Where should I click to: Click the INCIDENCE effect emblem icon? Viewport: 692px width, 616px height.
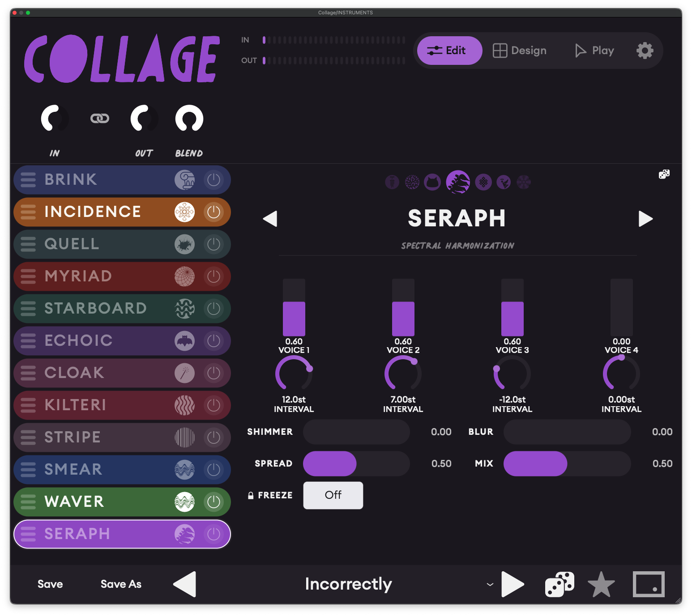coord(184,212)
